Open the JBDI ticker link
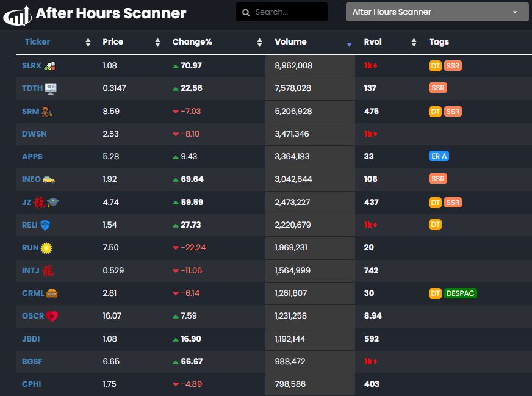The height and width of the screenshot is (396, 532). point(31,339)
